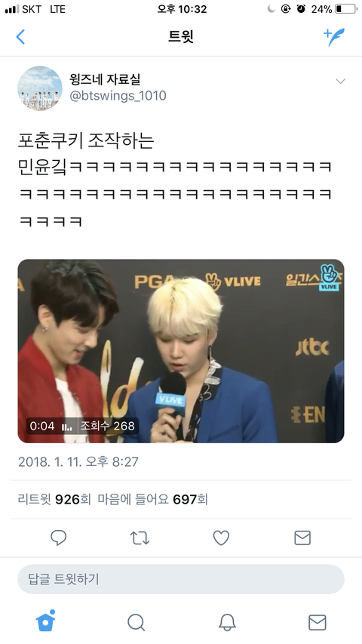This screenshot has height=644, width=362.
Task: Tap the reply speech bubble icon
Action: (x=58, y=538)
